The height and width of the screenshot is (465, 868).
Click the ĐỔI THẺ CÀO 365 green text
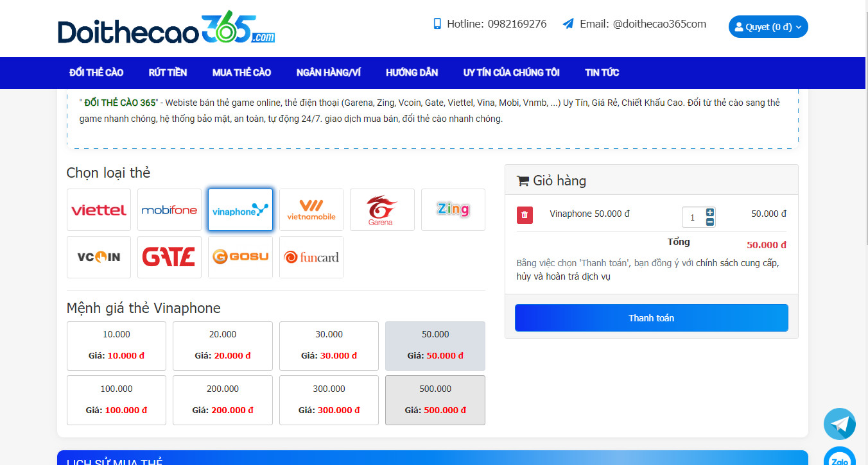pyautogui.click(x=119, y=103)
